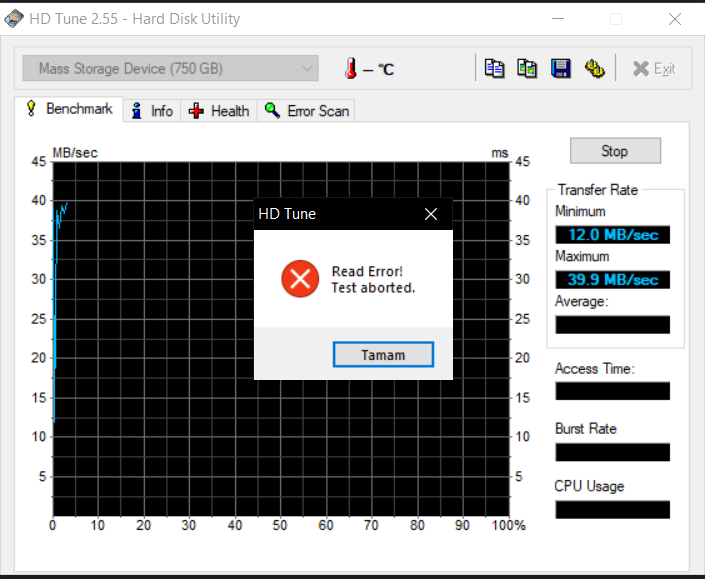Click the red error icon in the dialog
Viewport: 705px width, 579px height.
(300, 279)
